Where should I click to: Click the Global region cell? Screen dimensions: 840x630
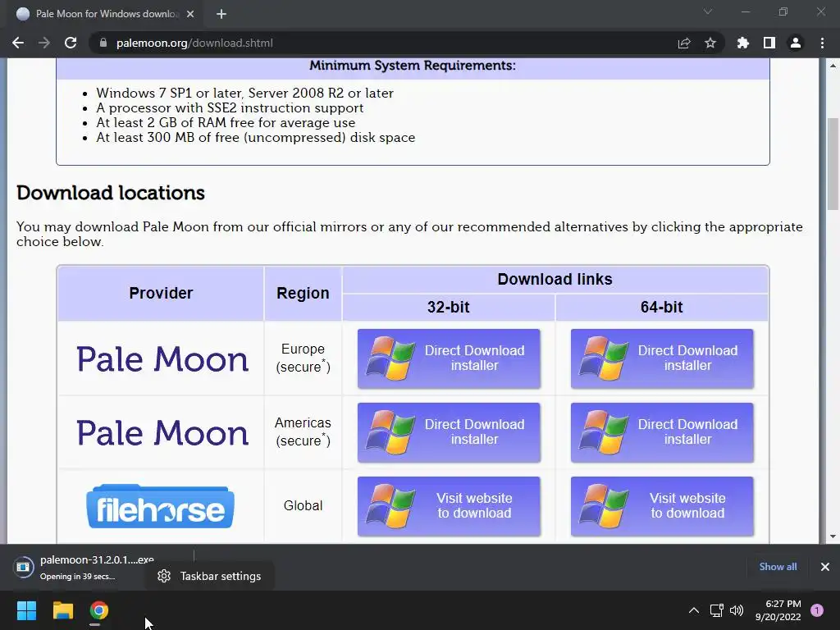304,505
